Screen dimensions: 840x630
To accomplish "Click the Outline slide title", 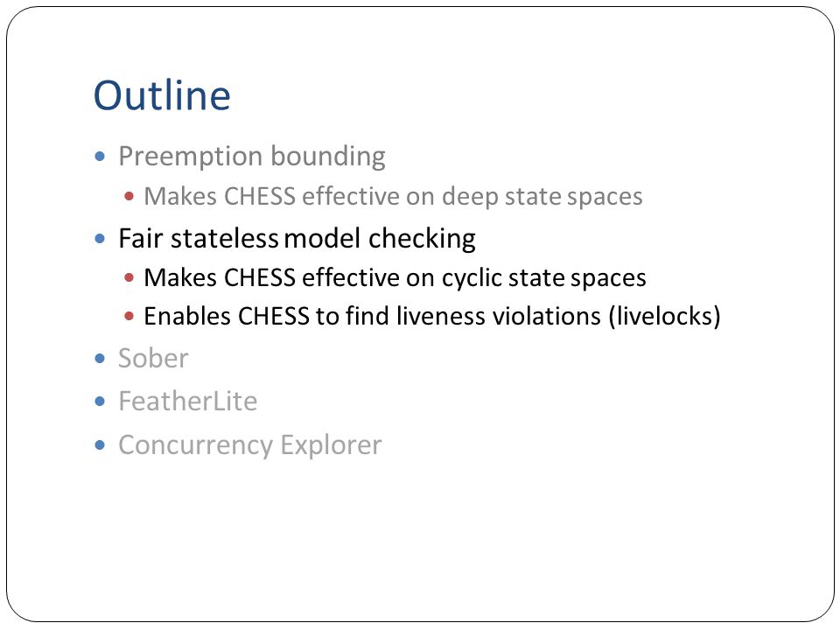I will click(x=162, y=95).
